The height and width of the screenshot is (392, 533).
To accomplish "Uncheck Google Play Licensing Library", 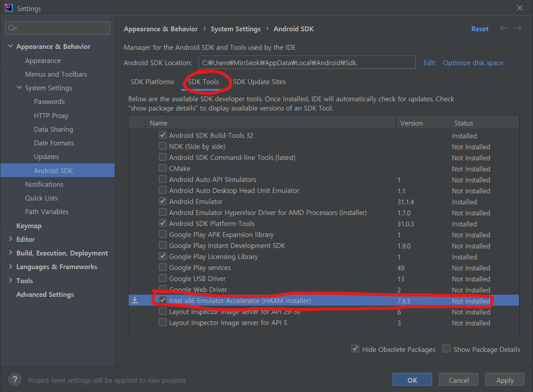I will (x=163, y=256).
